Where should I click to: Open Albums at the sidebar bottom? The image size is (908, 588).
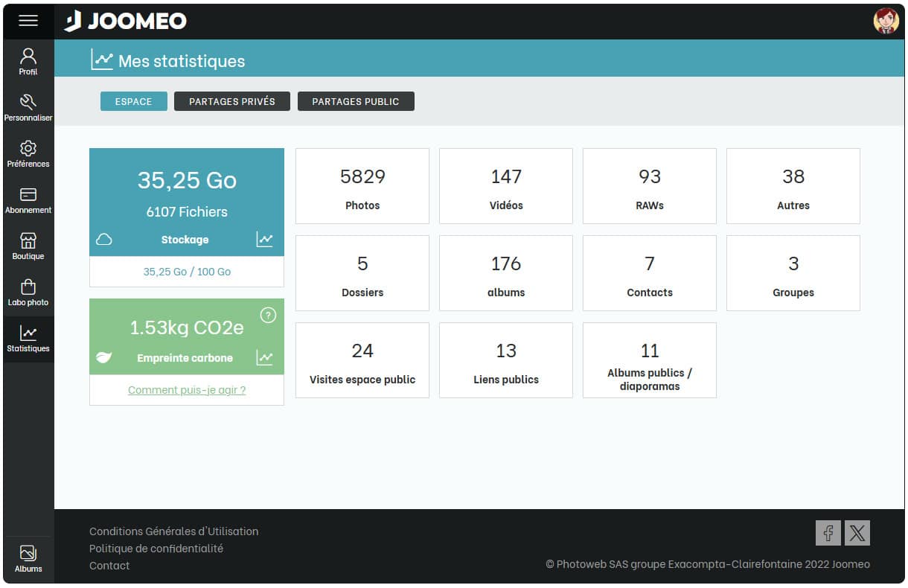click(x=28, y=559)
